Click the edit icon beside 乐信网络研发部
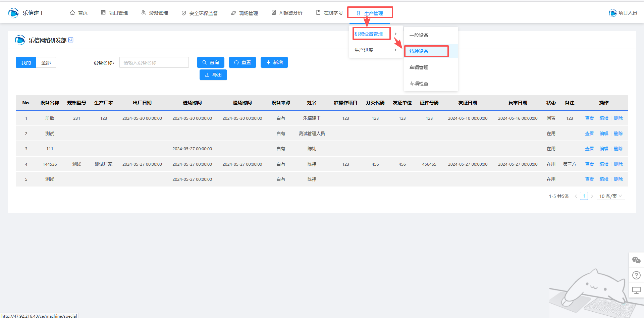 tap(71, 40)
